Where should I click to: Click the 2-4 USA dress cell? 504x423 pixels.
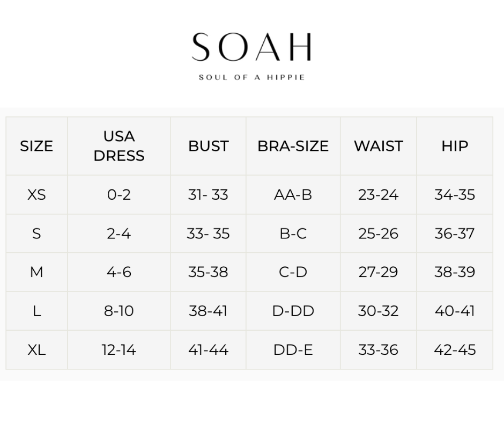tap(119, 234)
